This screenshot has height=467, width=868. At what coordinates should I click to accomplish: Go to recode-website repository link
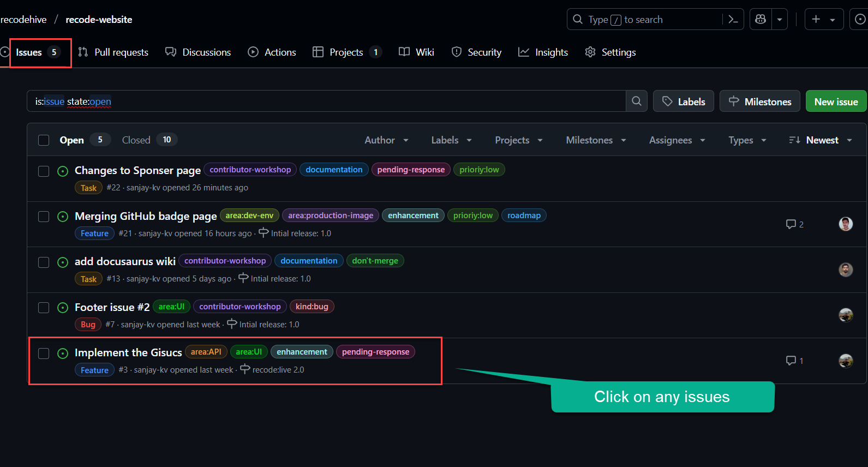(x=99, y=20)
